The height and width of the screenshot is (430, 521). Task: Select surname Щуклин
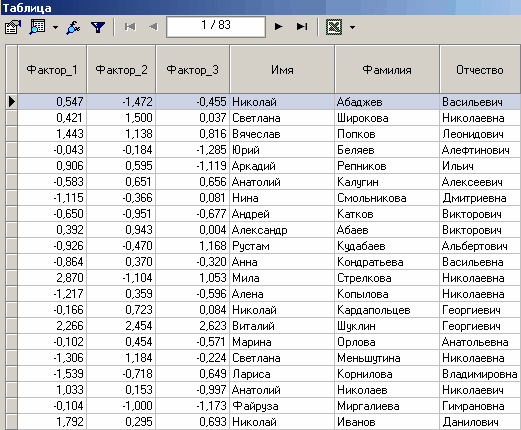click(356, 326)
